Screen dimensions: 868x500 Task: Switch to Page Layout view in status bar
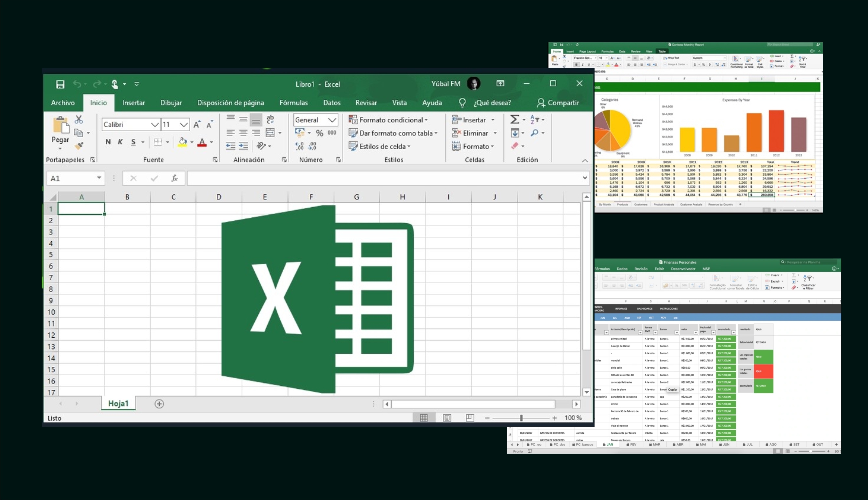447,418
